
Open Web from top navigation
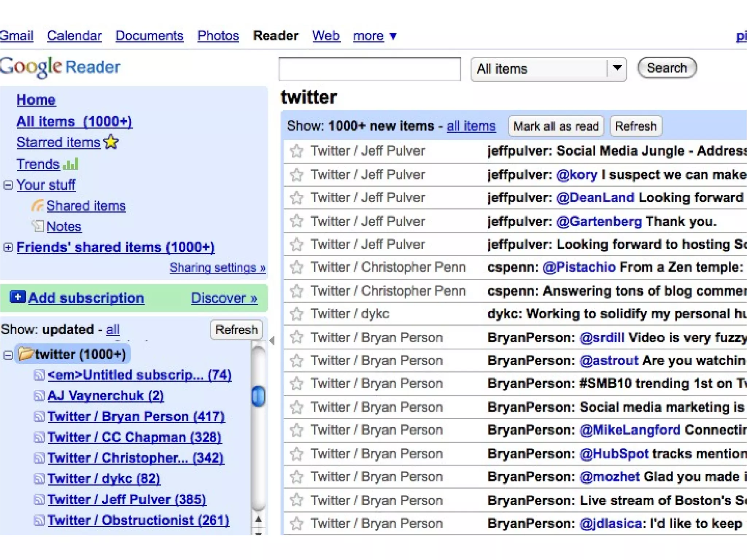pyautogui.click(x=326, y=36)
